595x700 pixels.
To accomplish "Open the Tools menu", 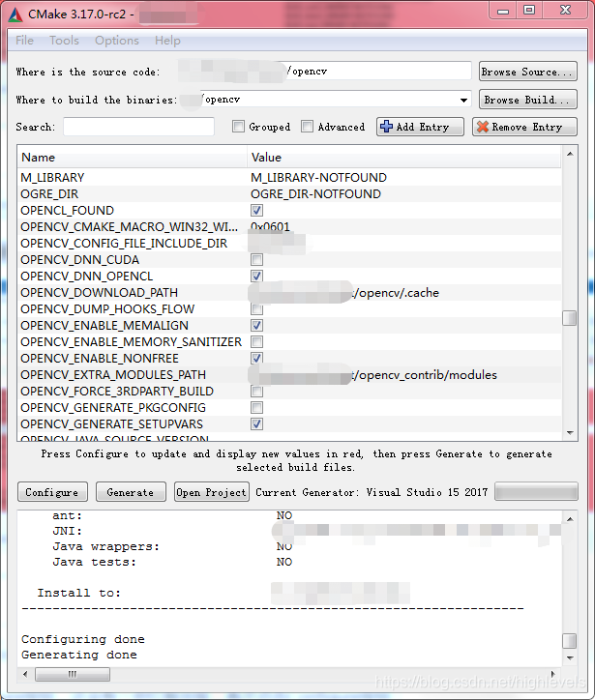I will point(64,41).
